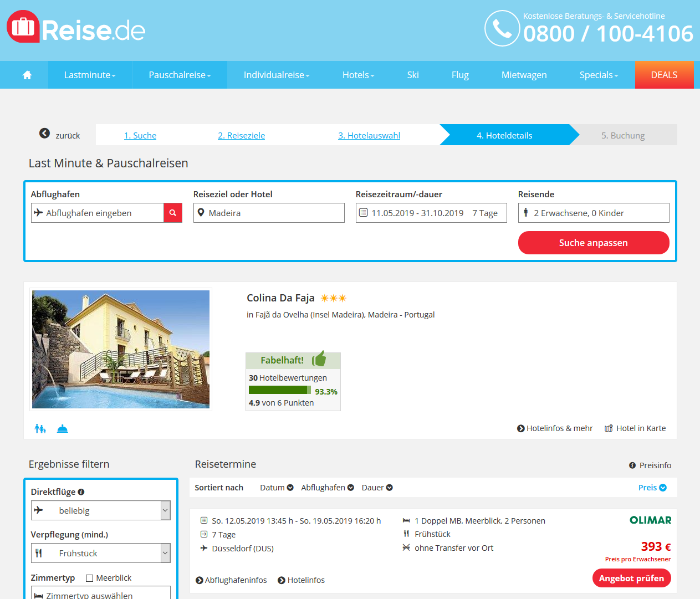Open the Verpflegung dropdown set to Frühstück
This screenshot has width=700, height=599.
click(x=101, y=553)
